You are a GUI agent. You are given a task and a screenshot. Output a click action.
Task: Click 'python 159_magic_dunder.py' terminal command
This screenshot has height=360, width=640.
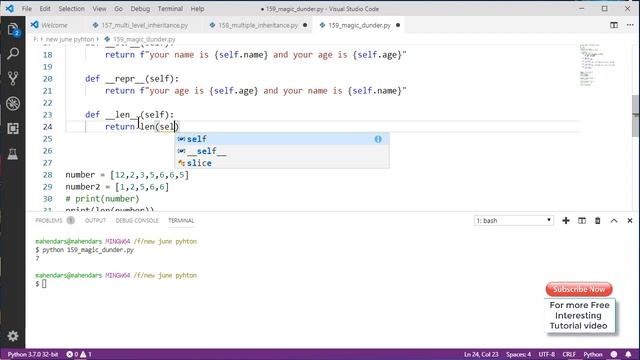[88, 250]
